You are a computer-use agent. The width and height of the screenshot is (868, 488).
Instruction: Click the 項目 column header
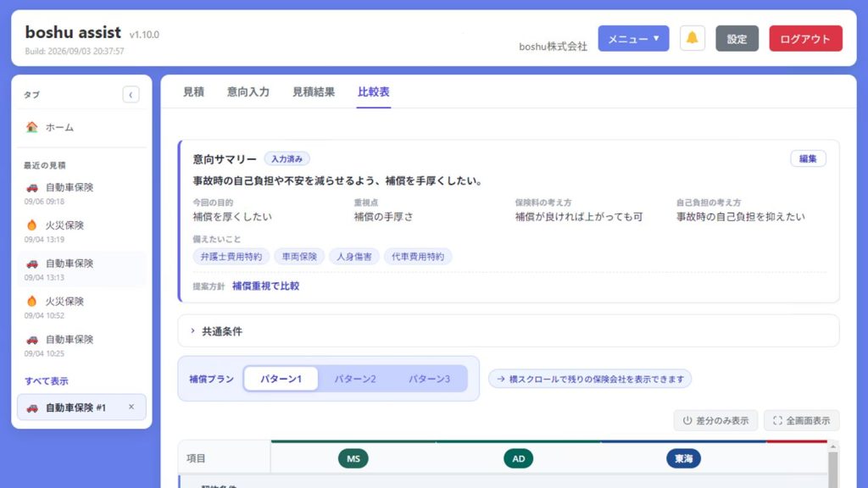click(224, 458)
